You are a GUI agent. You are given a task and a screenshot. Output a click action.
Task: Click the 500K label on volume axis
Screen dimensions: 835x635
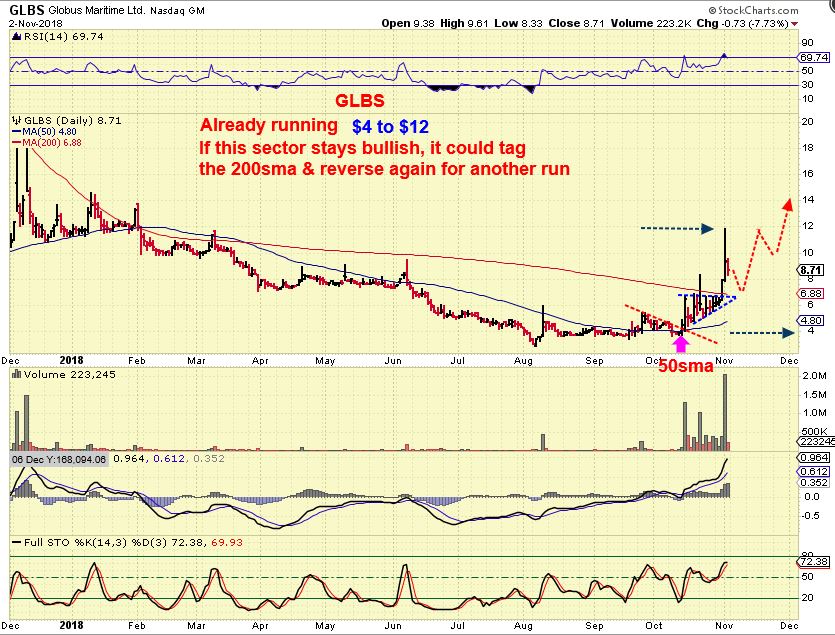(815, 432)
